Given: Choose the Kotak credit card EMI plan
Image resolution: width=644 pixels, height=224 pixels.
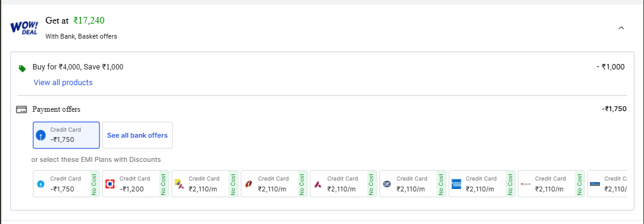Looking at the screenshot, I should 413,184.
